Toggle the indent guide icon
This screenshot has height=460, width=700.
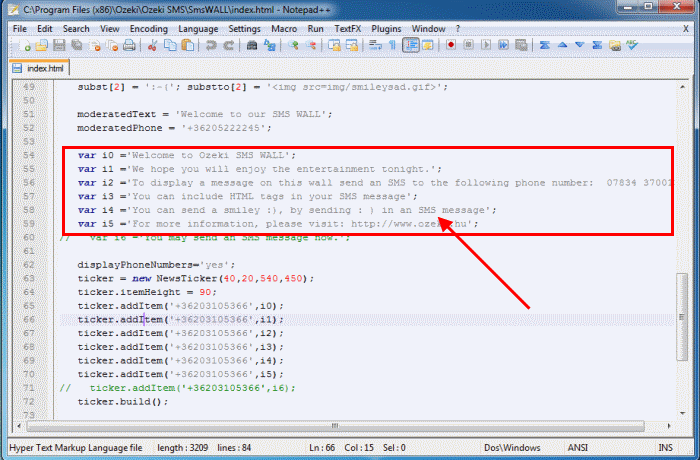click(410, 46)
